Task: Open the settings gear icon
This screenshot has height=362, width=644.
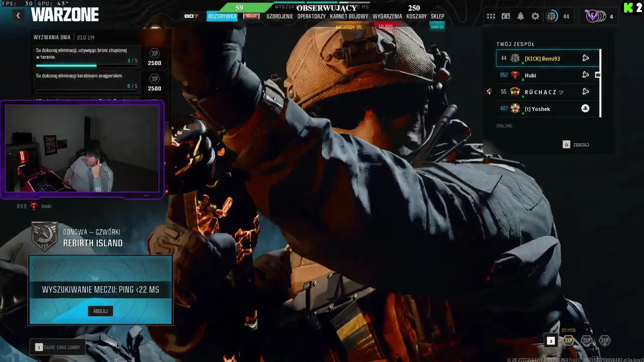Action: point(535,16)
